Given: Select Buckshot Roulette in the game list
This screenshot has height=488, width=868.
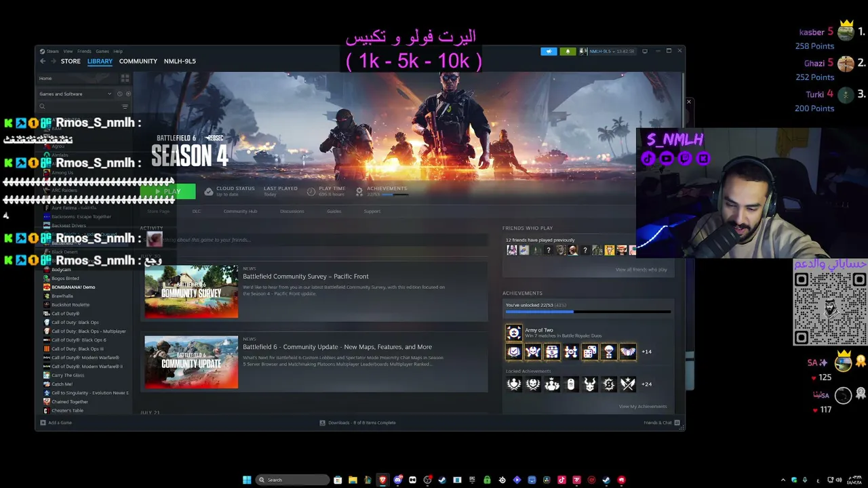Looking at the screenshot, I should [71, 305].
